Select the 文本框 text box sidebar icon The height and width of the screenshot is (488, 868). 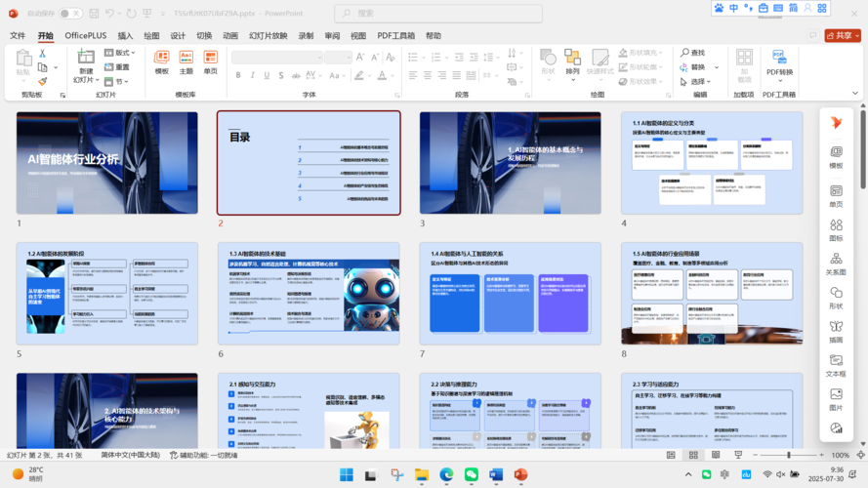[836, 366]
